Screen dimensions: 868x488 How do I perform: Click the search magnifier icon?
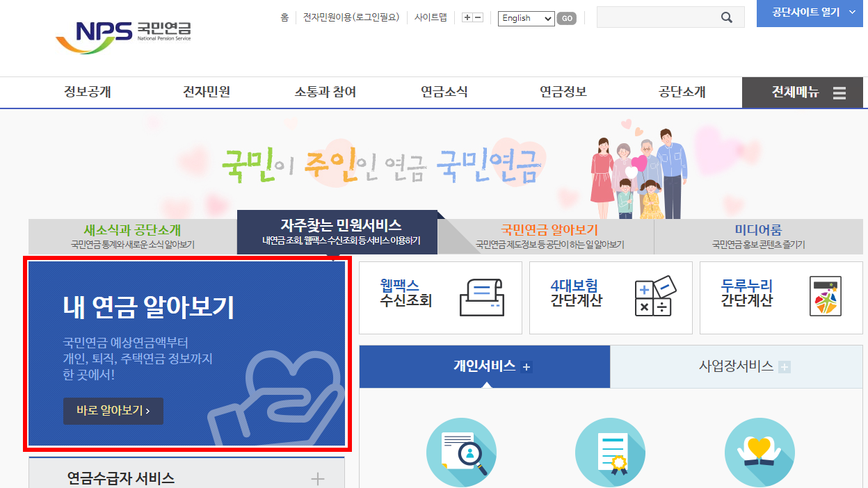727,18
